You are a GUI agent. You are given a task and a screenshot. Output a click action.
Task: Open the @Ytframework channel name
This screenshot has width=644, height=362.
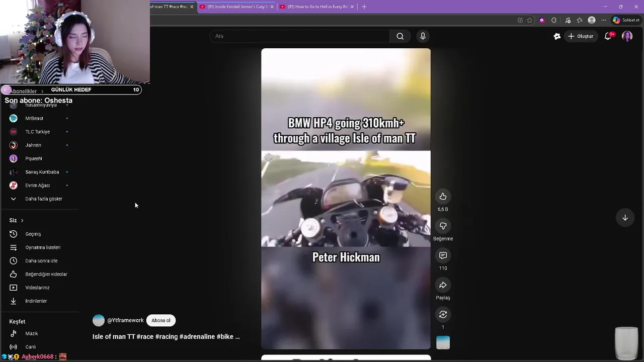(125, 320)
